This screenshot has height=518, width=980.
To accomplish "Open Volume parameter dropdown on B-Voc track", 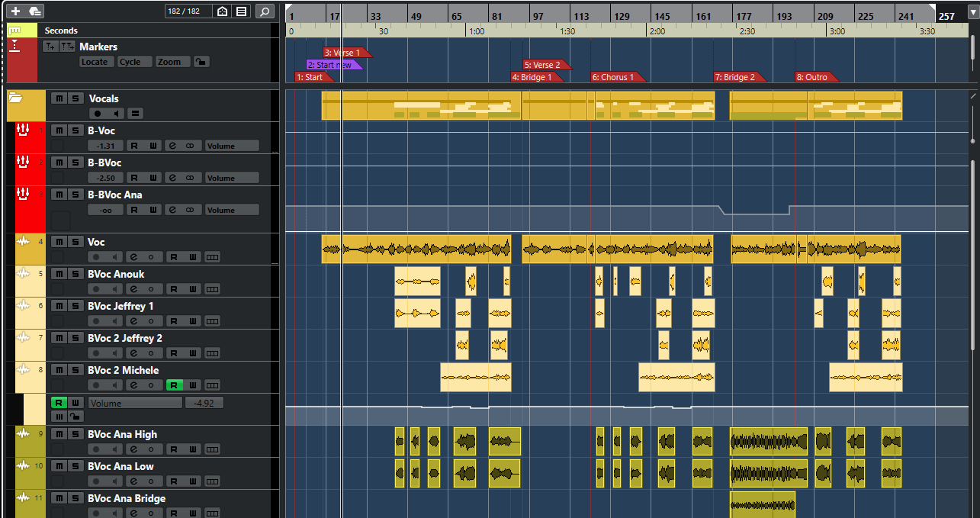I will click(x=231, y=146).
